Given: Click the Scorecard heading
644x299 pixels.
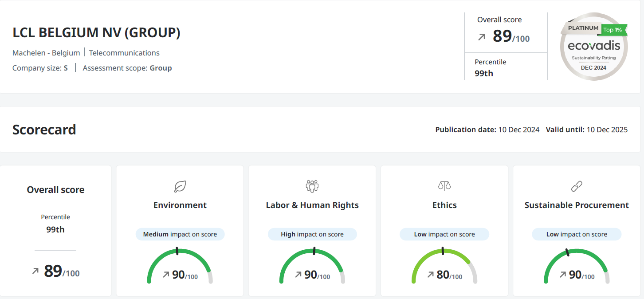Looking at the screenshot, I should 44,130.
